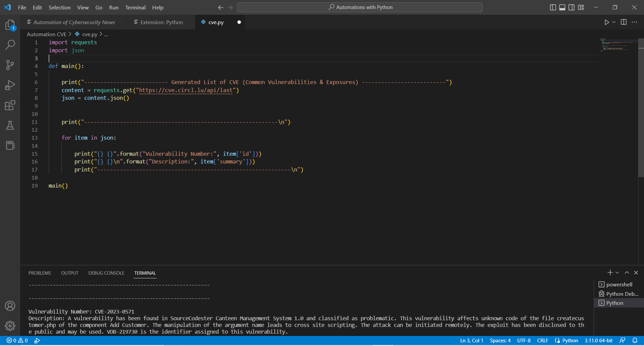Select the Python Deb... terminal
The image size is (644, 346).
(x=619, y=294)
